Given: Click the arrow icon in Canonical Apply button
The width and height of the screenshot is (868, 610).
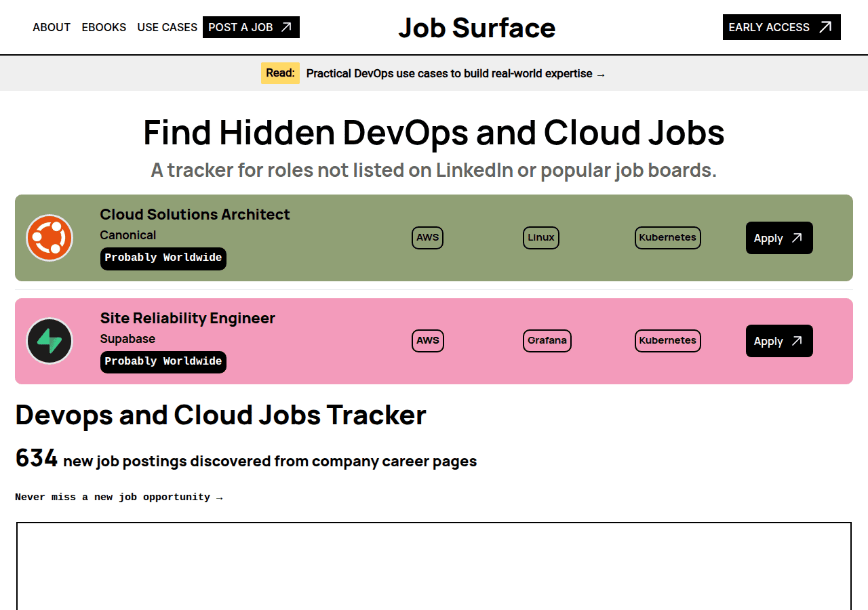Looking at the screenshot, I should pyautogui.click(x=797, y=238).
